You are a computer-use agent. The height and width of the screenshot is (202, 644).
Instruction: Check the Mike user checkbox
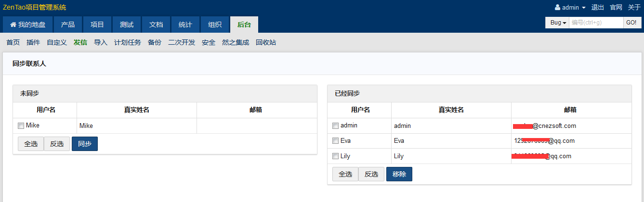21,126
